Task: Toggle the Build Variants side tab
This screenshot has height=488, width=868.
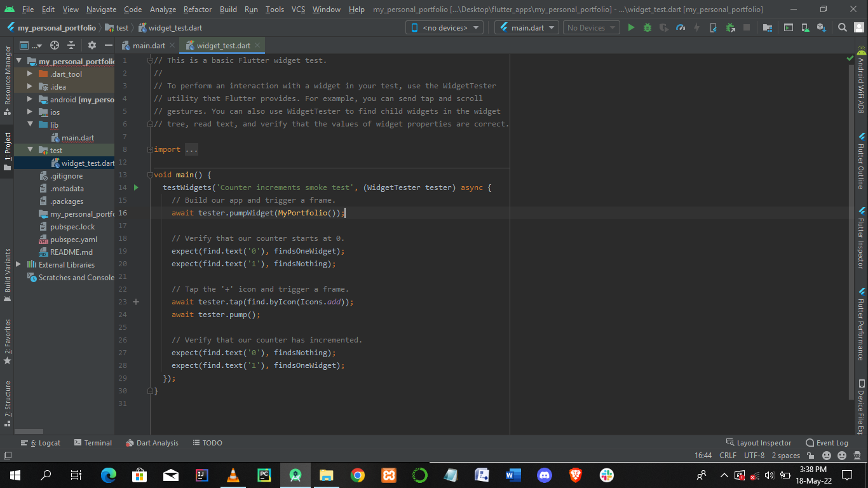Action: click(x=8, y=274)
